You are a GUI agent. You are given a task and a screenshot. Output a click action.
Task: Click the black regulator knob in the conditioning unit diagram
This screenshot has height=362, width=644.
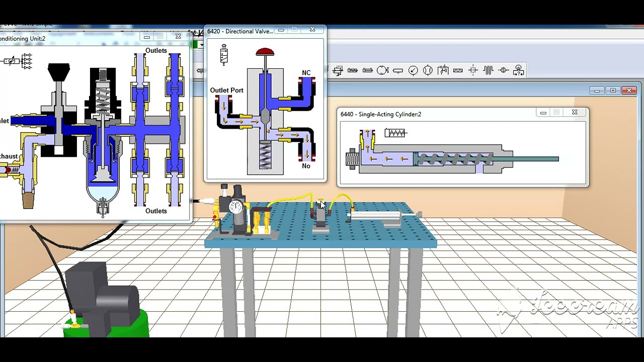59,72
